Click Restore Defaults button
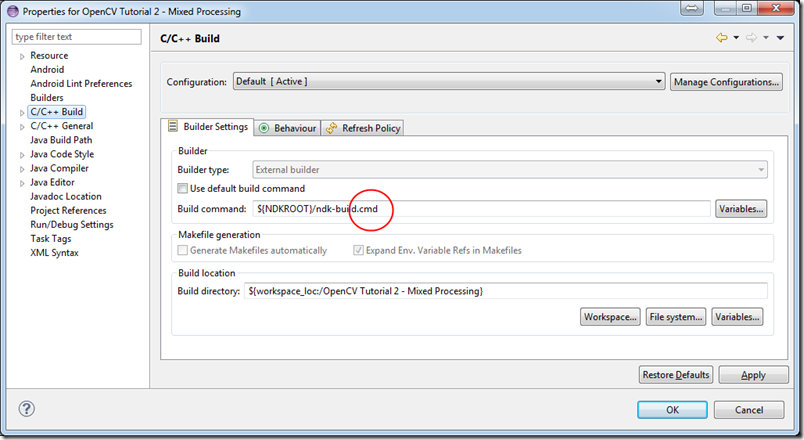This screenshot has width=804, height=440. 676,375
